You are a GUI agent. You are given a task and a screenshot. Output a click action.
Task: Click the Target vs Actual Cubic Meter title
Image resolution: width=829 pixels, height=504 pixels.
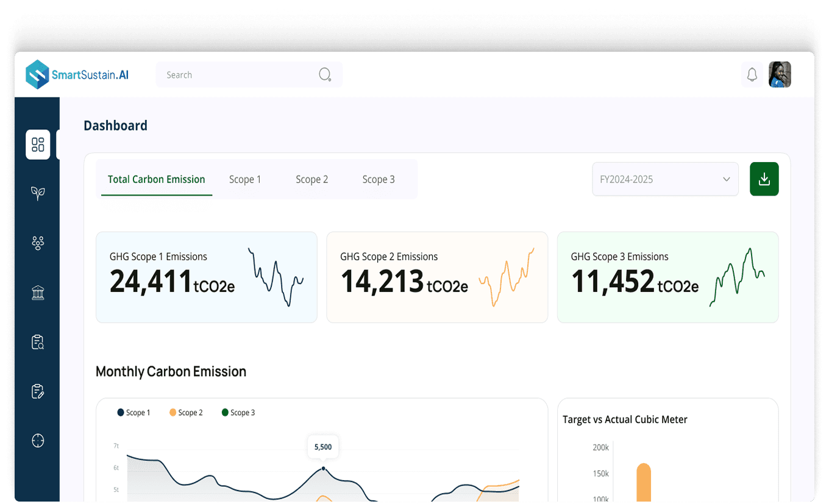tap(625, 419)
